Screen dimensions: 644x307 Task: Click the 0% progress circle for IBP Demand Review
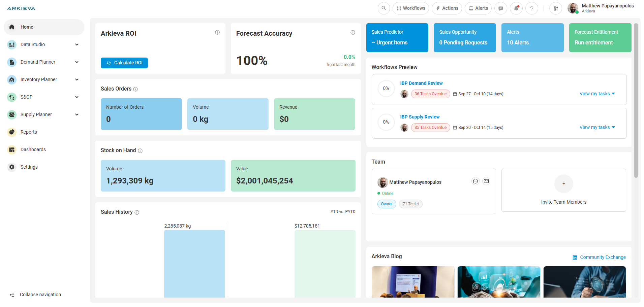386,89
